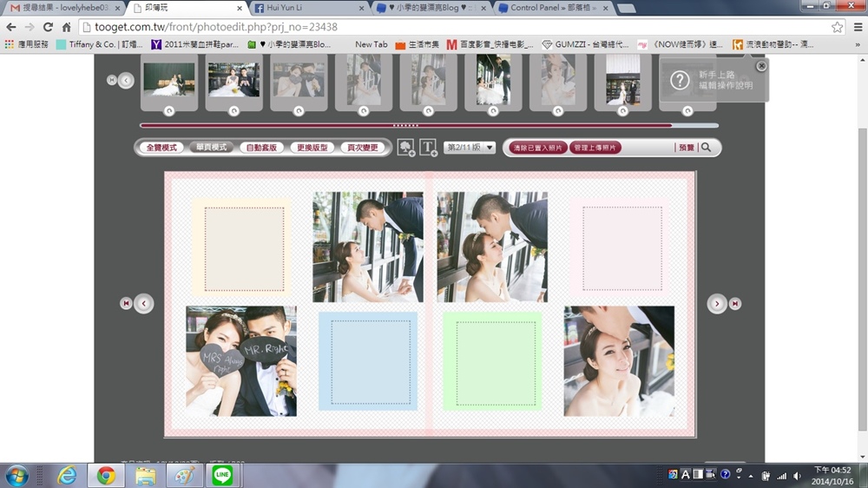This screenshot has width=868, height=488.
Task: Jump to first thumbnails in photo strip
Action: point(111,80)
